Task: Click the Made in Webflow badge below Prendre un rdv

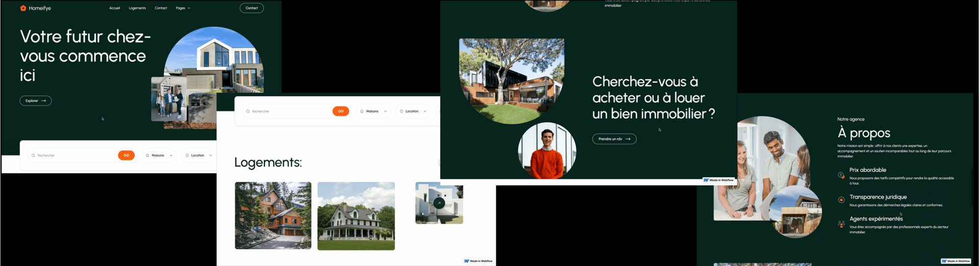Action: [718, 180]
